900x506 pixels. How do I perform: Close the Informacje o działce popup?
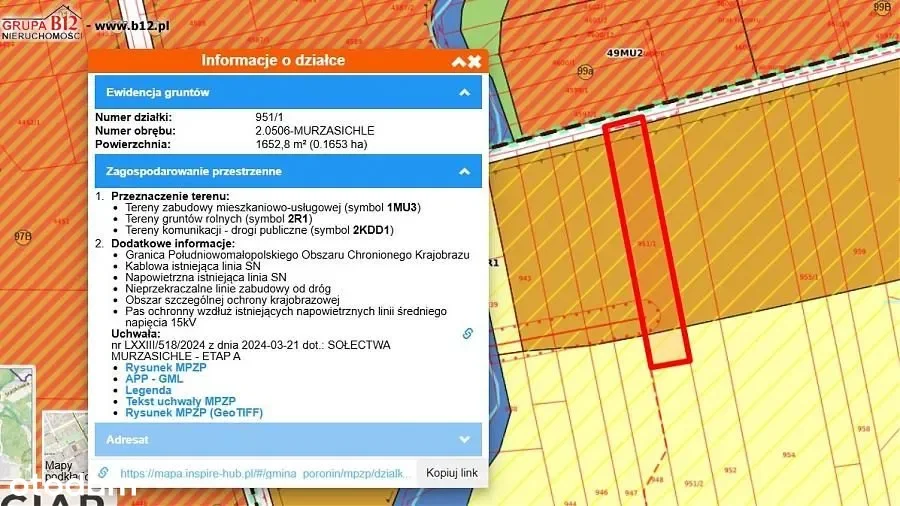click(x=475, y=61)
